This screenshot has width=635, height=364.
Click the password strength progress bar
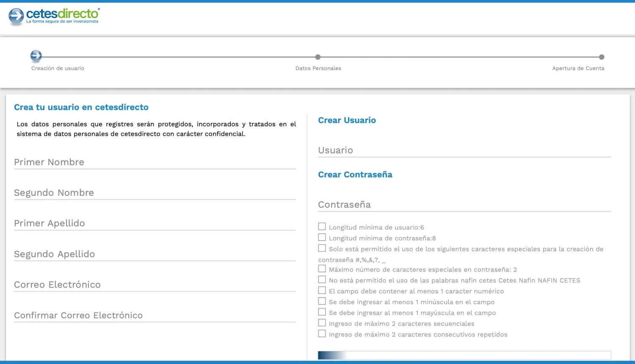[x=464, y=355]
